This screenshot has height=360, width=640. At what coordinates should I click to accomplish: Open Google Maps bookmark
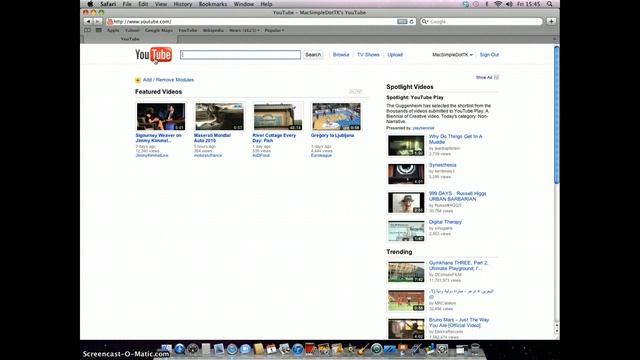[x=159, y=31]
